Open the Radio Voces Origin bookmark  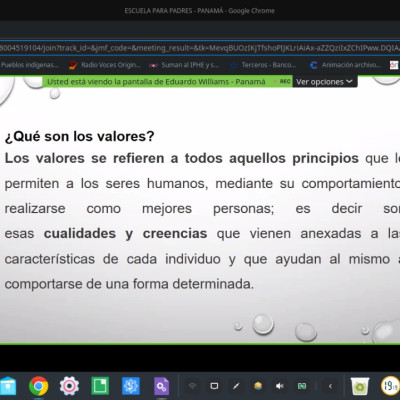[105, 65]
